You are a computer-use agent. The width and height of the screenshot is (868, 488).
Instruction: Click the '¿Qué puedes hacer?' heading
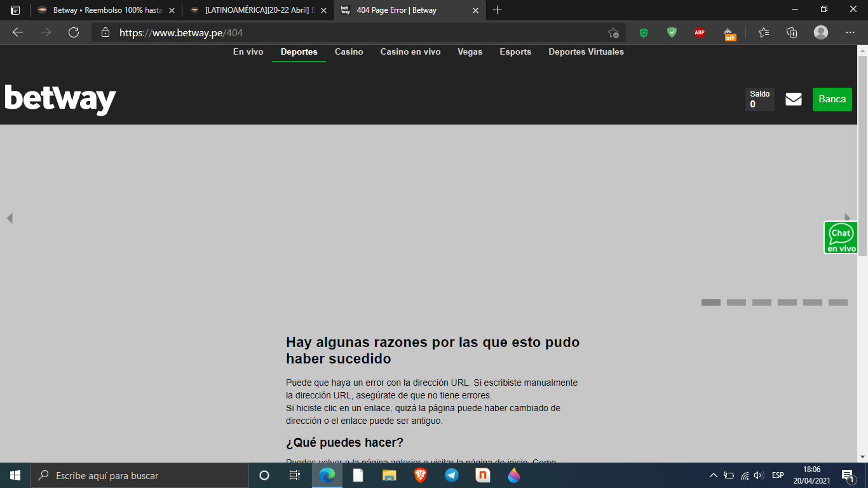click(344, 442)
